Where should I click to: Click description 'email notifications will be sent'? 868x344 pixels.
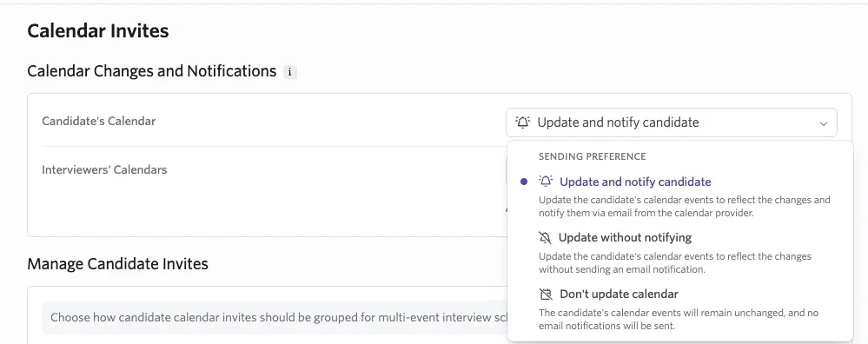coord(606,327)
